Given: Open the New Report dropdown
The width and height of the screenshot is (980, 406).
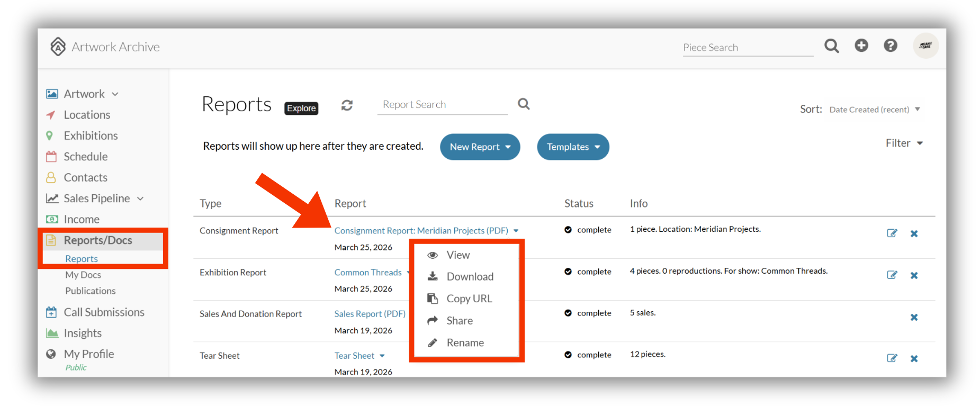Looking at the screenshot, I should (480, 147).
